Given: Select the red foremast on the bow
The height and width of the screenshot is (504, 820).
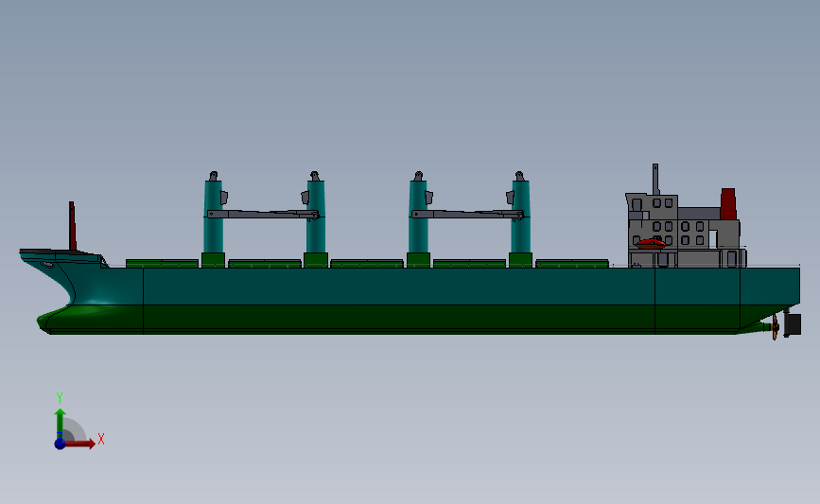Looking at the screenshot, I should pyautogui.click(x=72, y=226).
